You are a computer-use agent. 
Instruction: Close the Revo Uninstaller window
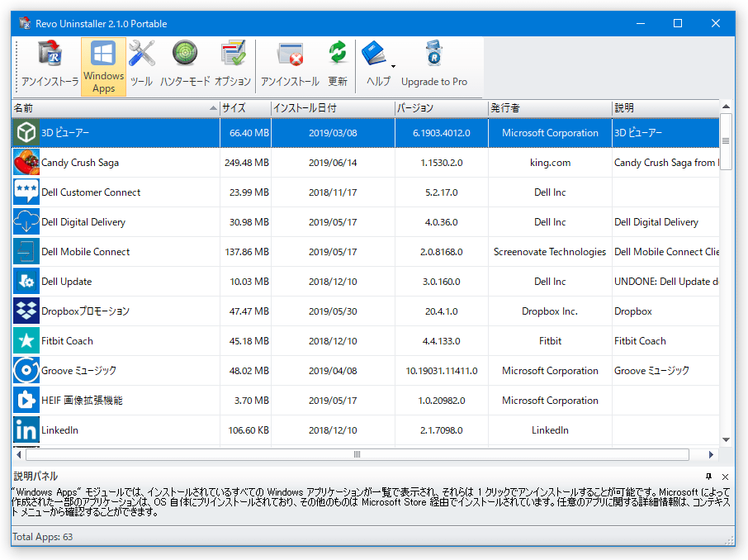[x=716, y=23]
